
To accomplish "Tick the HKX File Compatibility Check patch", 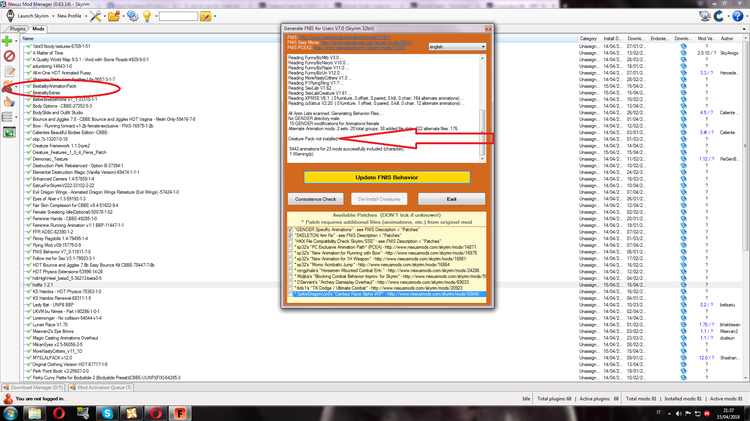I will [290, 242].
